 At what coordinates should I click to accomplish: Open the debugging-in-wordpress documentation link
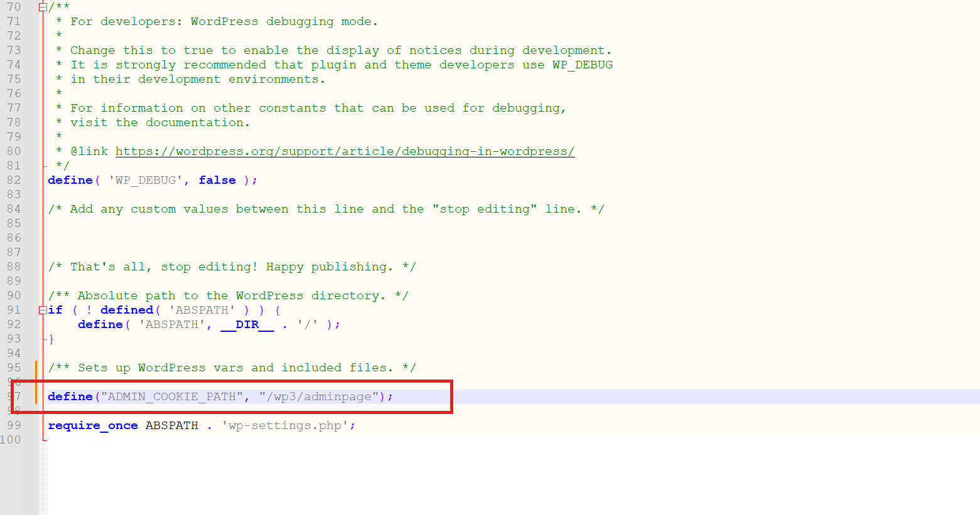coord(345,151)
